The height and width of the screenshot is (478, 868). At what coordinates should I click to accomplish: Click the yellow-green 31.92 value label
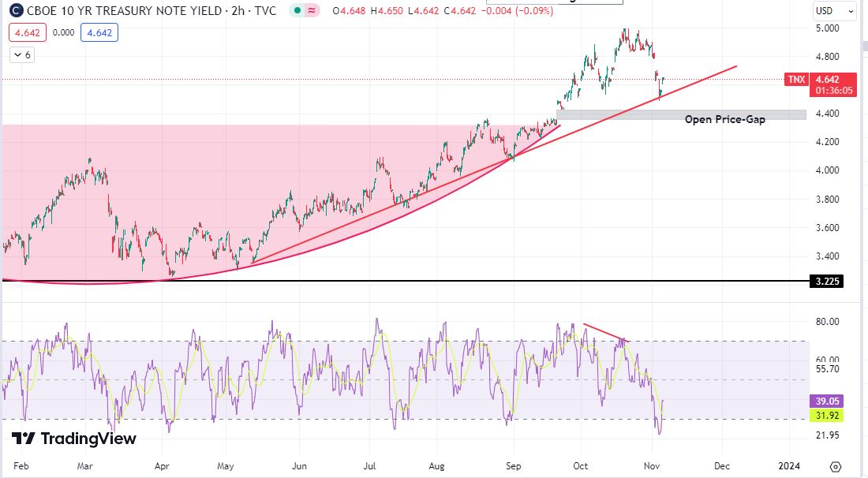click(828, 416)
